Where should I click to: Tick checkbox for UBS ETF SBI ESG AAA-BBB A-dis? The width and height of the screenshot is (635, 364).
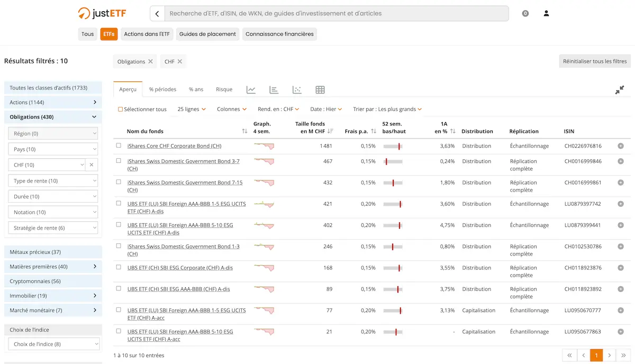pyautogui.click(x=119, y=289)
